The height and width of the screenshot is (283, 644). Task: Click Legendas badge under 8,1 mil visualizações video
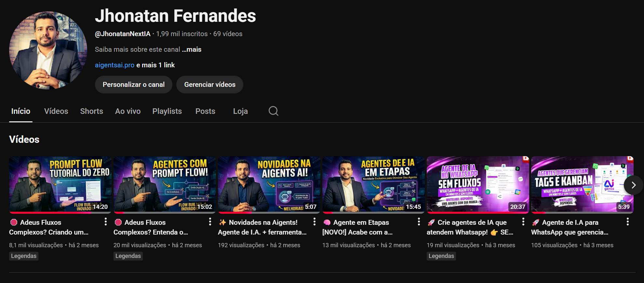pos(24,256)
